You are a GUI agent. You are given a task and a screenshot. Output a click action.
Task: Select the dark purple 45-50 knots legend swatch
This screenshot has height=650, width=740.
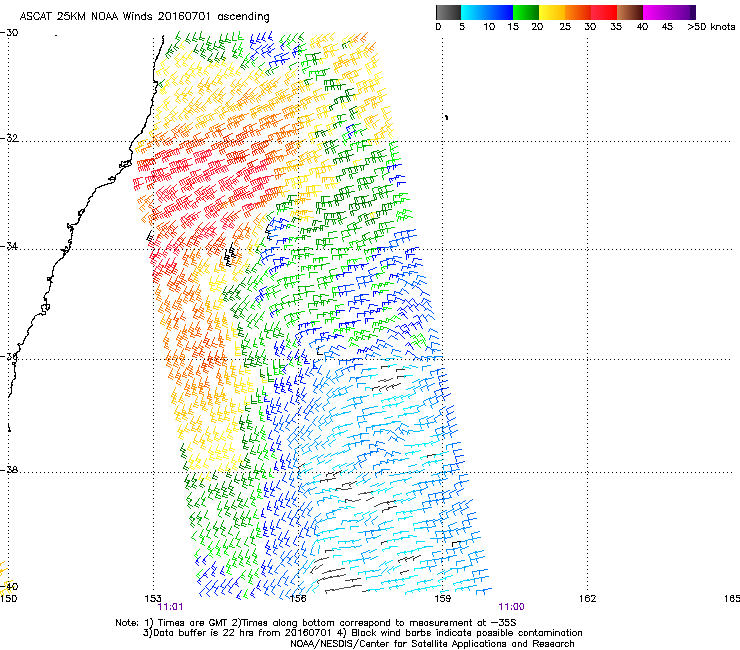tap(682, 12)
